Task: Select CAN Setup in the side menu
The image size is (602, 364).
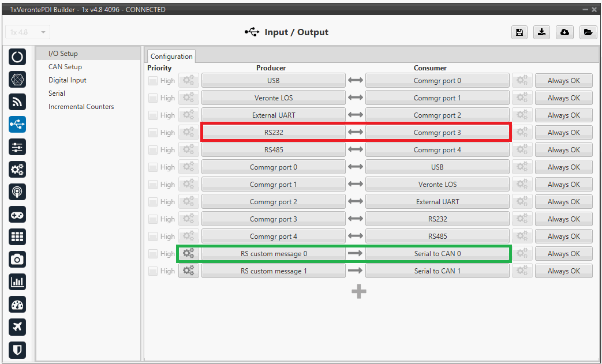Action: (65, 67)
